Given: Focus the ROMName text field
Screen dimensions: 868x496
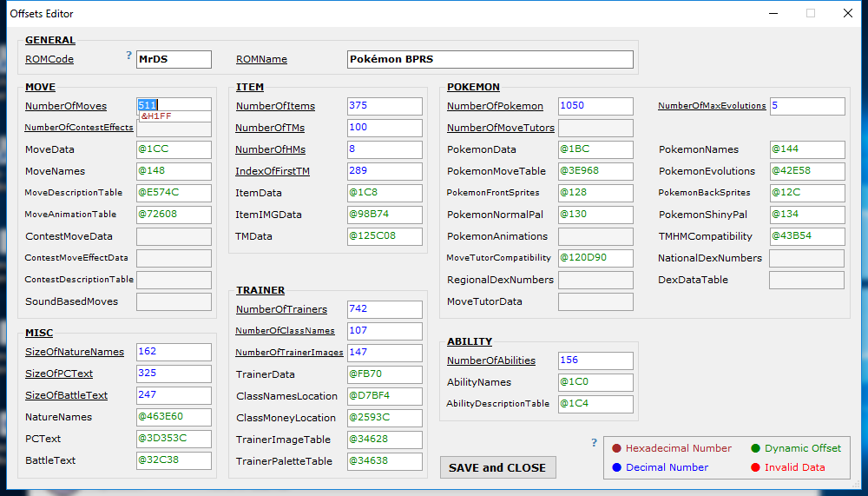Looking at the screenshot, I should click(490, 59).
